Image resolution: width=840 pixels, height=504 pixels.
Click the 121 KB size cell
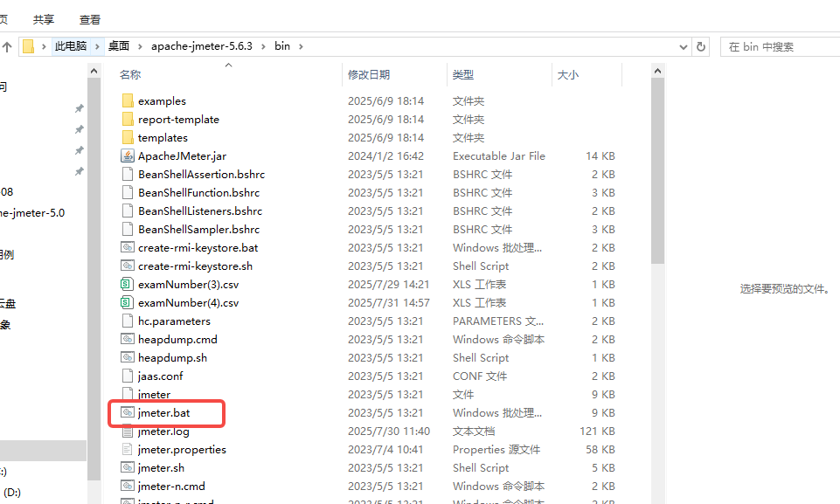(597, 432)
